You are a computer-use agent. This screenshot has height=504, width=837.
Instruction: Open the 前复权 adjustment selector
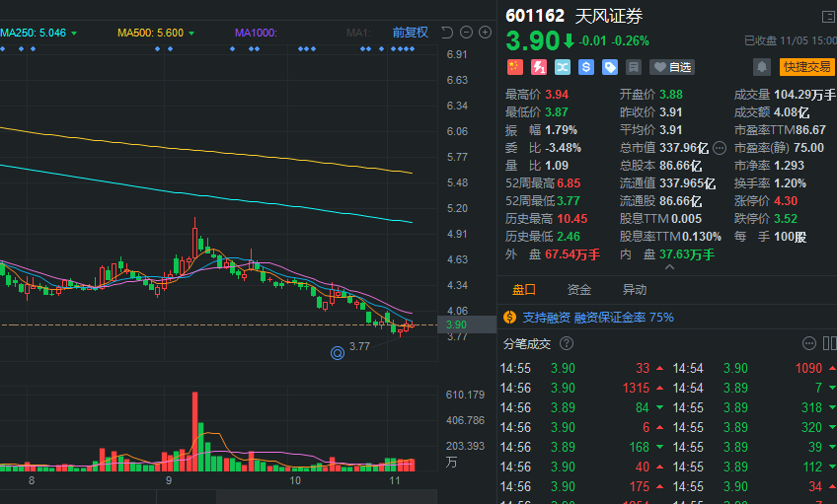pyautogui.click(x=410, y=33)
